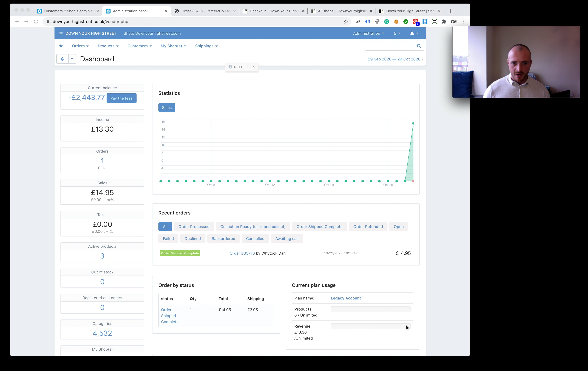Click the Pay the fees button

[x=121, y=98]
